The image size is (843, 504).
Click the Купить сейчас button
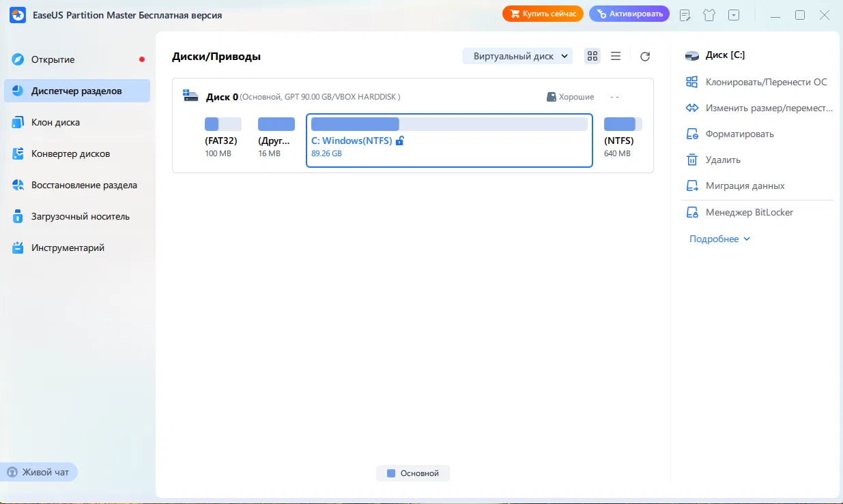(x=543, y=14)
